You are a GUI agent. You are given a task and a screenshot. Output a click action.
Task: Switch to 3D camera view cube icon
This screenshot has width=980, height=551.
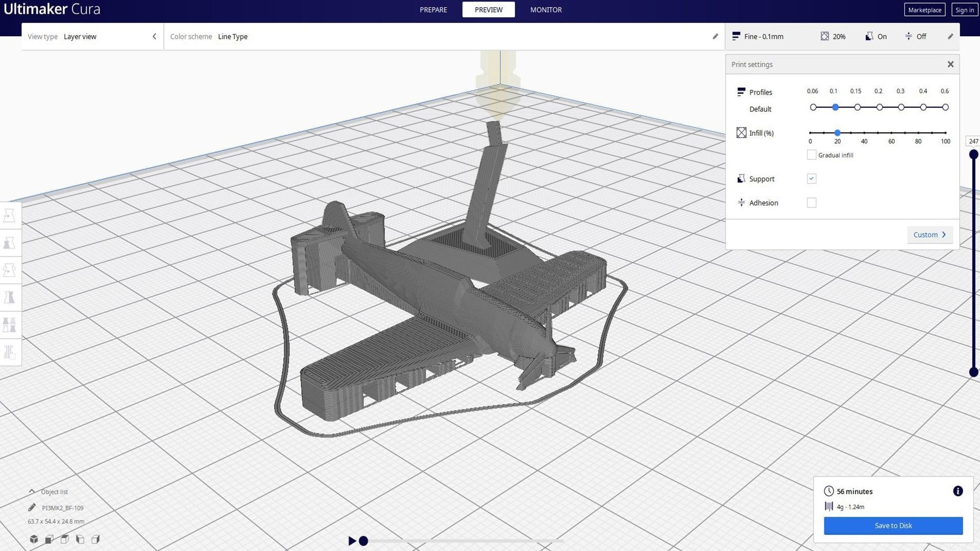click(34, 539)
